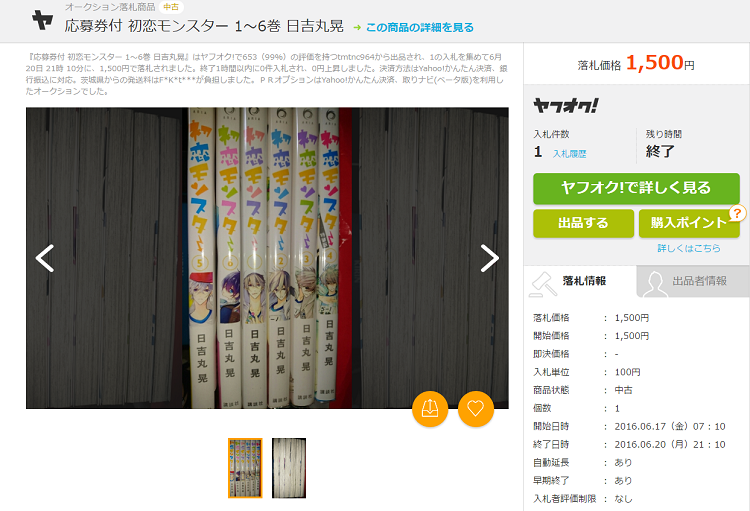
Task: Follow the 詳しくはこちら link
Action: pyautogui.click(x=689, y=248)
